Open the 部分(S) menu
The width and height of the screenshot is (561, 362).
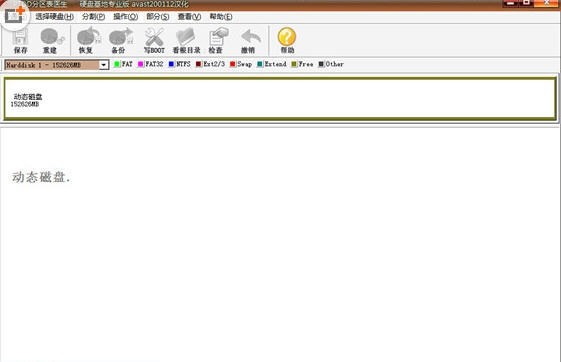pos(157,17)
